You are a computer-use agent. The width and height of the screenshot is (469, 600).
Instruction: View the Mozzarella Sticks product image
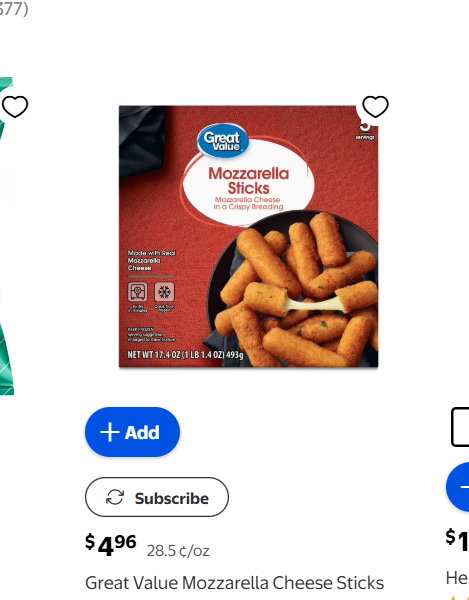coord(249,236)
